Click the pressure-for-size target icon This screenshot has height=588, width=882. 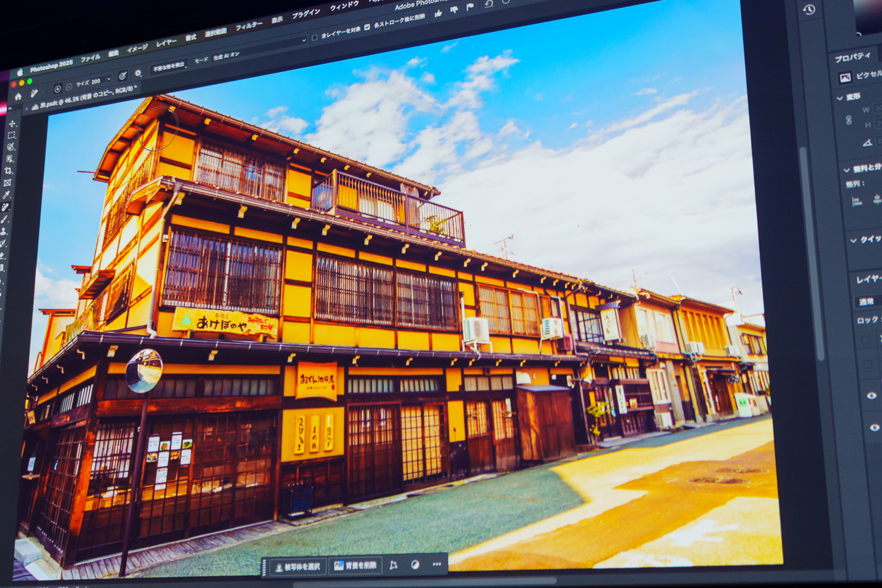tap(123, 75)
